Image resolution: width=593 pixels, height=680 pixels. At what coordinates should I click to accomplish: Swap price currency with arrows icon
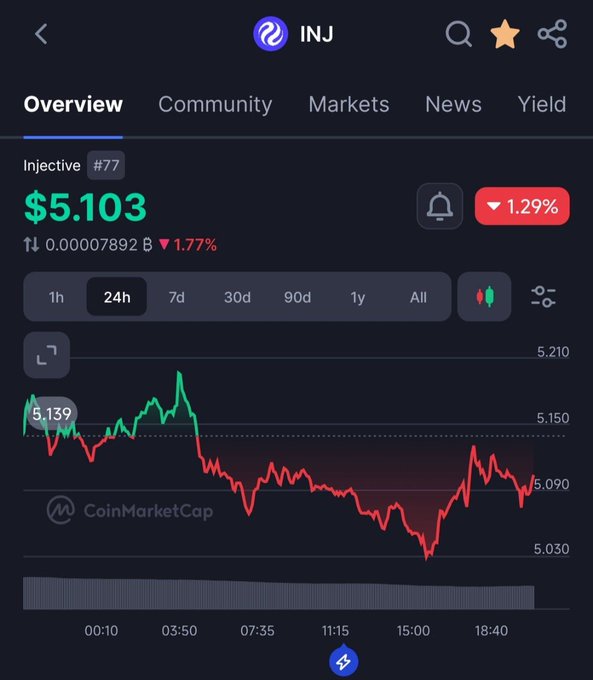pos(31,245)
